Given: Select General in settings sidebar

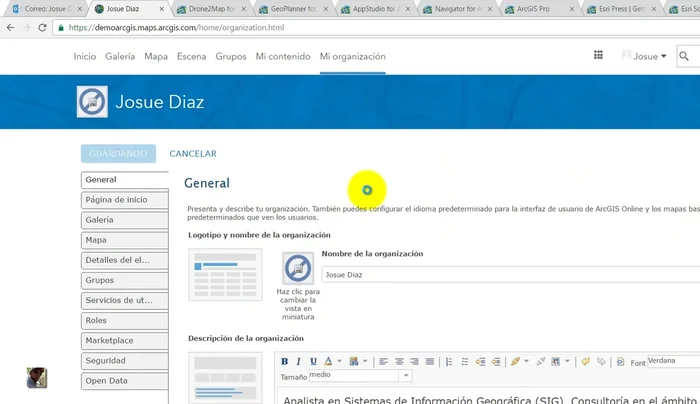Looking at the screenshot, I should tap(125, 179).
